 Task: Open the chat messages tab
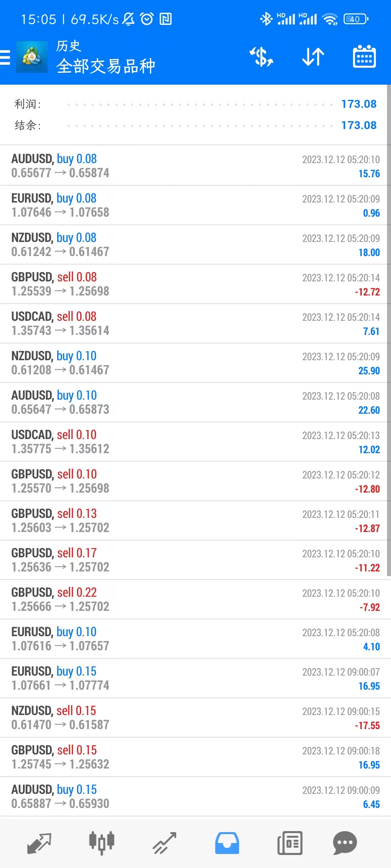pyautogui.click(x=345, y=843)
